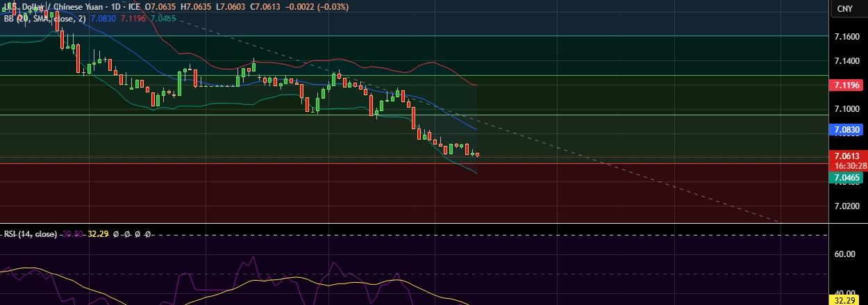Screen dimensions: 868x305
Task: Click the 7.1400 price axis tick
Action: click(846, 61)
